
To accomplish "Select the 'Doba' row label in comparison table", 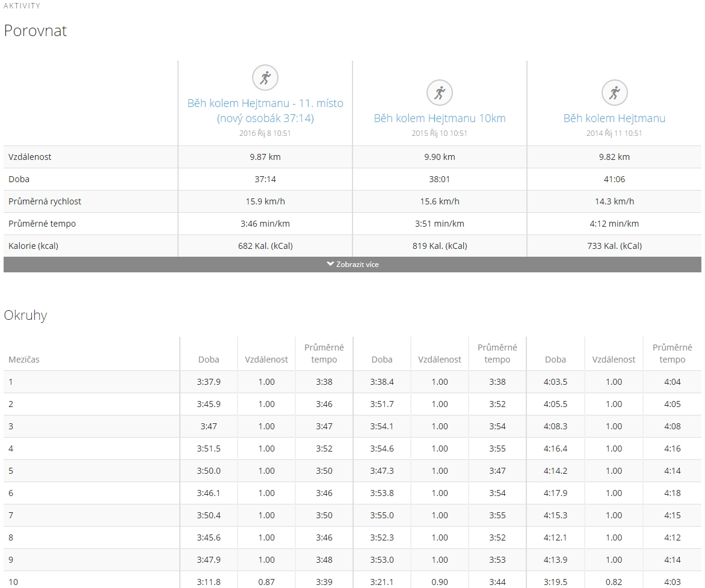I will (19, 179).
